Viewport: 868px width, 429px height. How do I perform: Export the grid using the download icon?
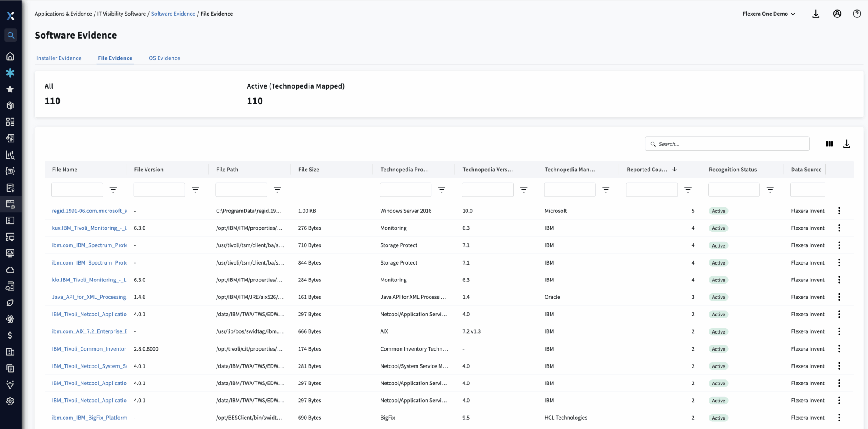[x=847, y=144]
